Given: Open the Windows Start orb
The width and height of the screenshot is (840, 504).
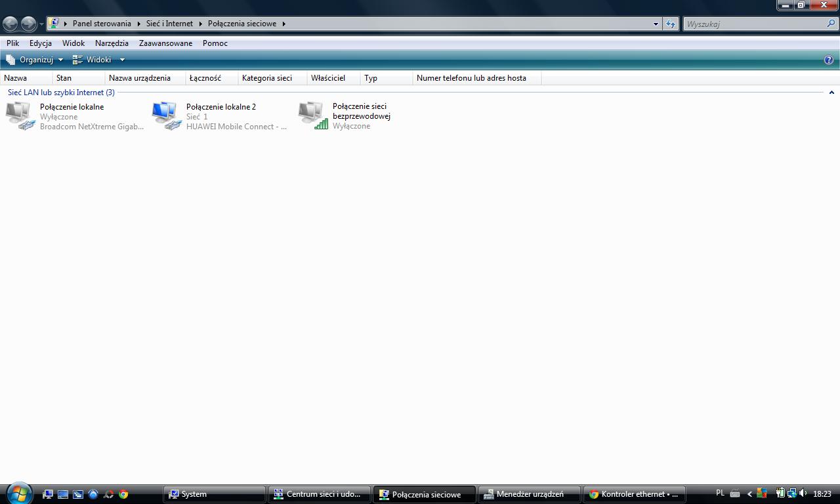Looking at the screenshot, I should [x=19, y=493].
